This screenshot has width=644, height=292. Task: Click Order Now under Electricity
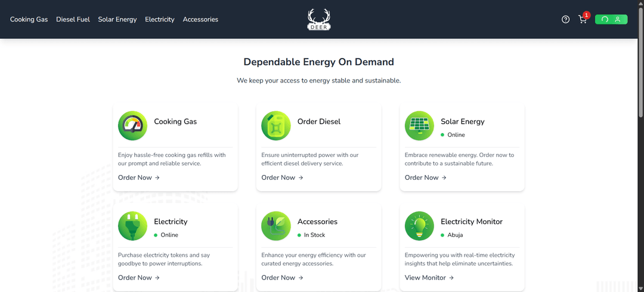[139, 278]
